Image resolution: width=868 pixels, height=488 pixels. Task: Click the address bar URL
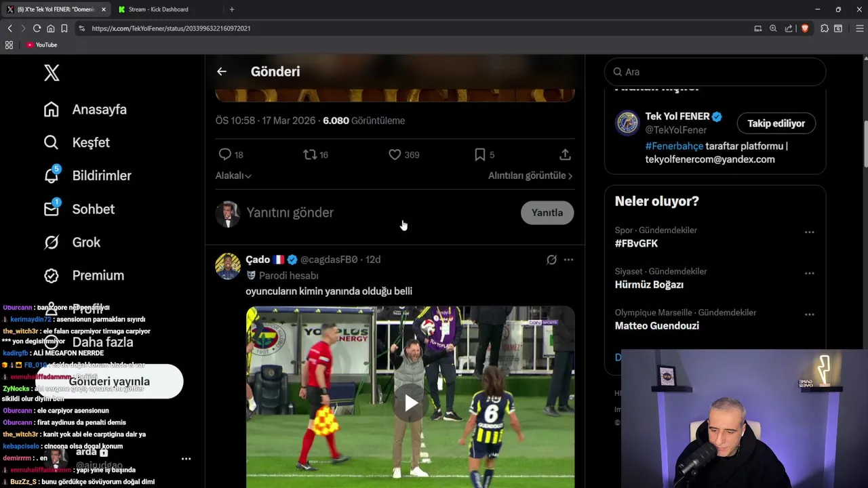click(x=171, y=28)
